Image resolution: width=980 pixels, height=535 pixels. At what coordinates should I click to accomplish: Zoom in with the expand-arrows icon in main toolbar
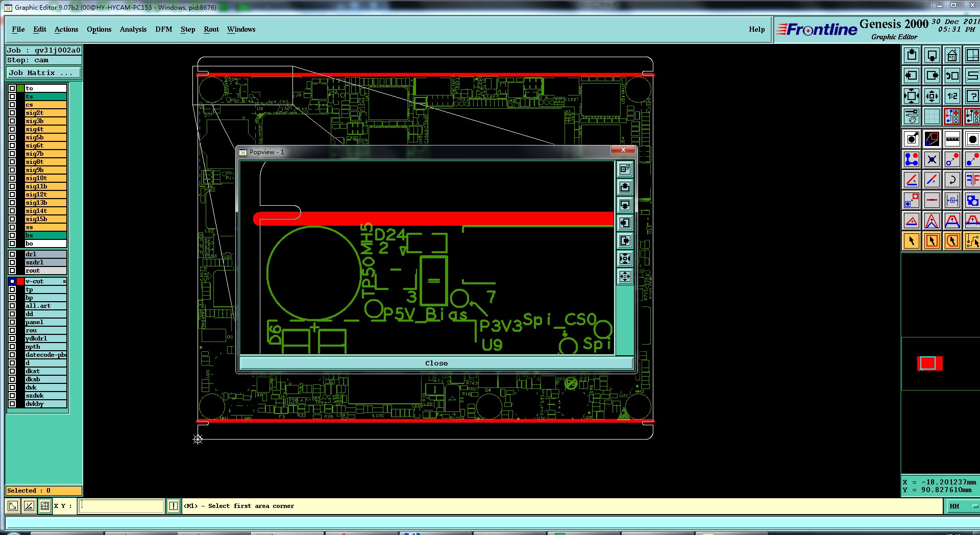coord(912,96)
